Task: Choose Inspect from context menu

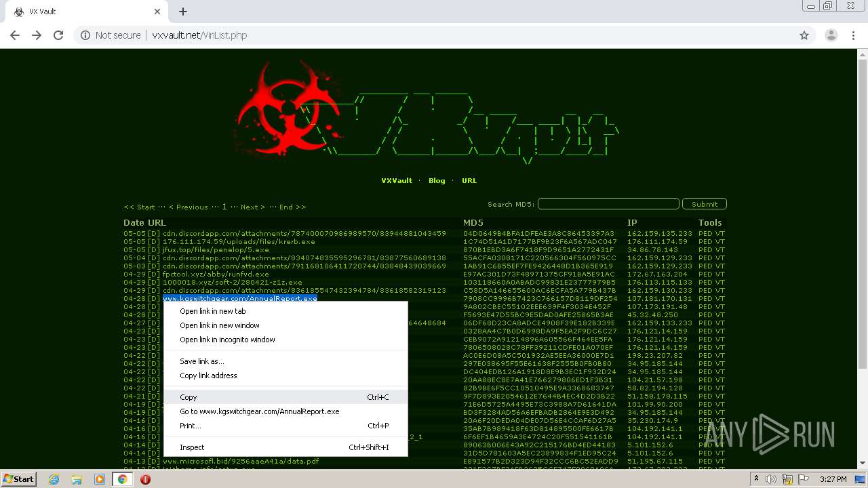Action: [x=285, y=447]
